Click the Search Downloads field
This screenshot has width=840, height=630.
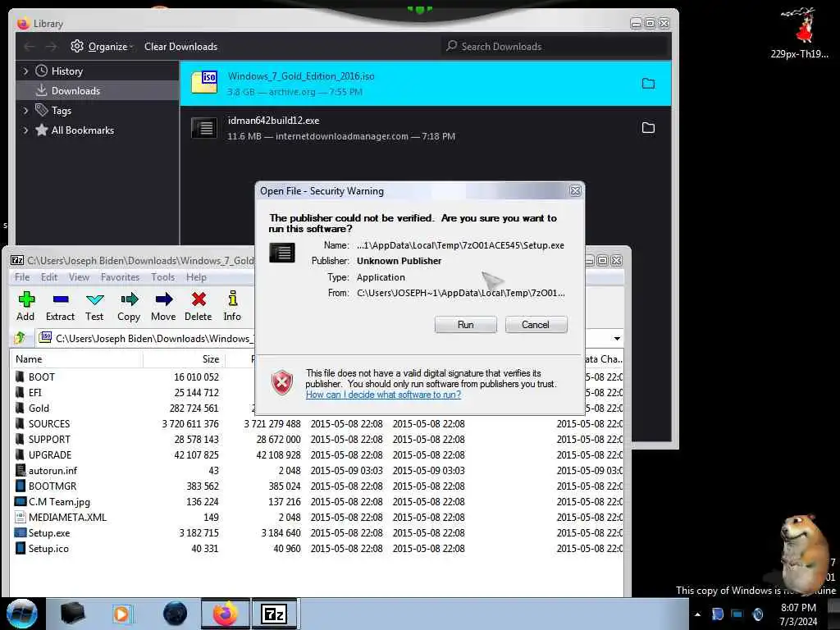555,47
